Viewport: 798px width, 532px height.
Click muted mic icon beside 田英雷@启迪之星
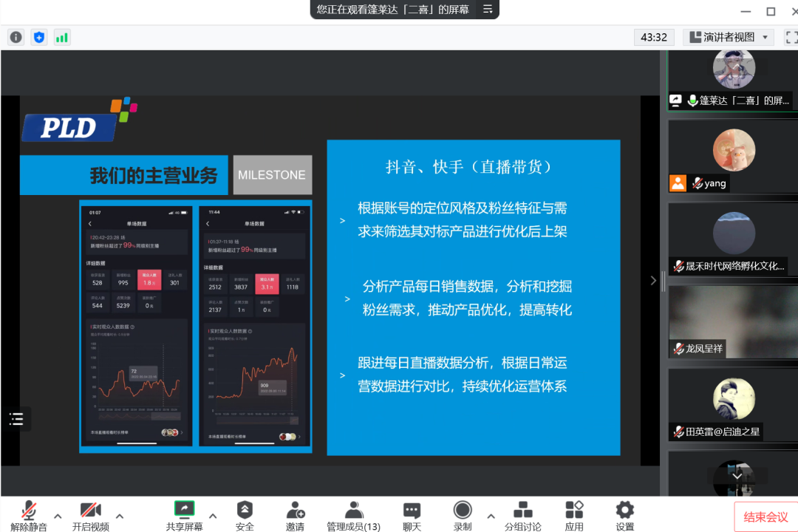679,432
